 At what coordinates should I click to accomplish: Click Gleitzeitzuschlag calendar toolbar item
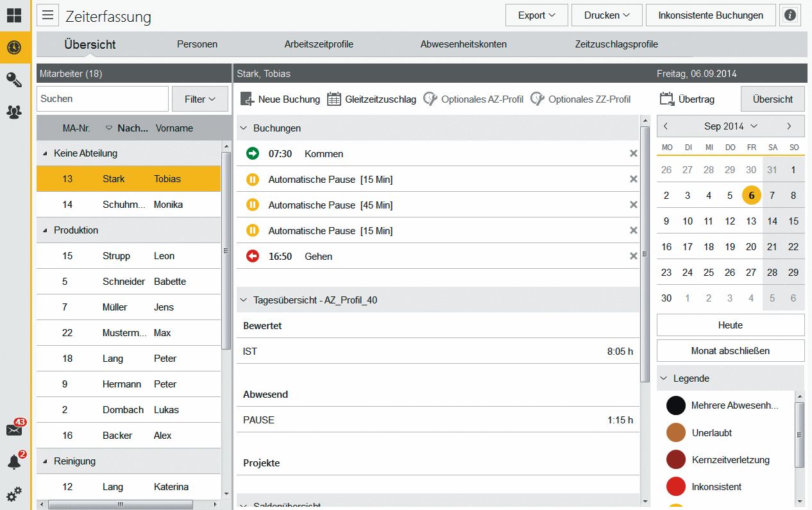tap(372, 99)
